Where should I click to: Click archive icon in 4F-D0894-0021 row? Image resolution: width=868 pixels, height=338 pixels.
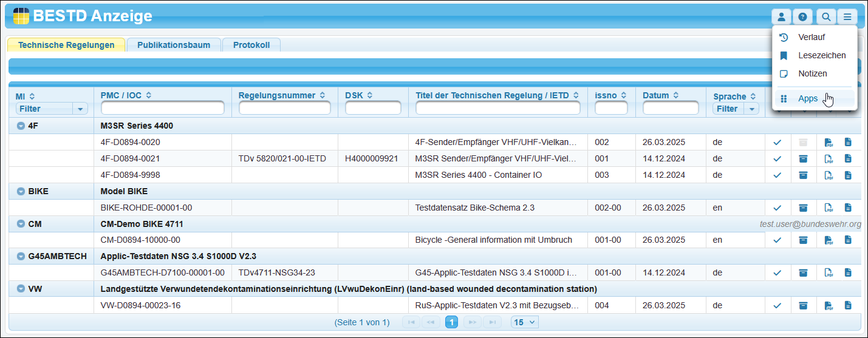(803, 159)
